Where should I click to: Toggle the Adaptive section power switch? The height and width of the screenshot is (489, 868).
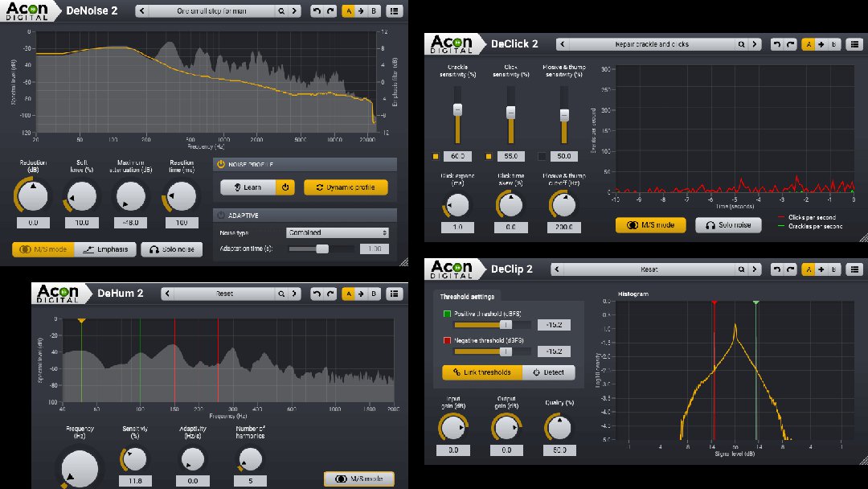tap(220, 216)
